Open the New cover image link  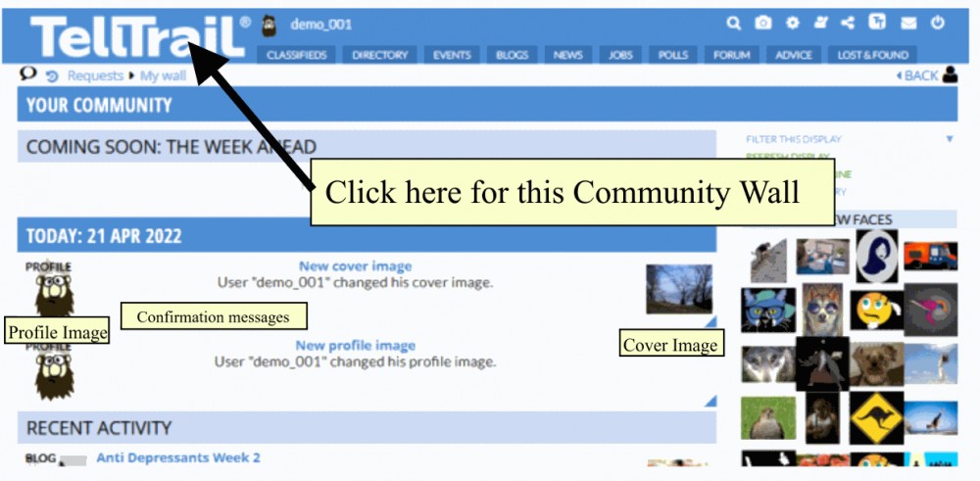click(355, 266)
